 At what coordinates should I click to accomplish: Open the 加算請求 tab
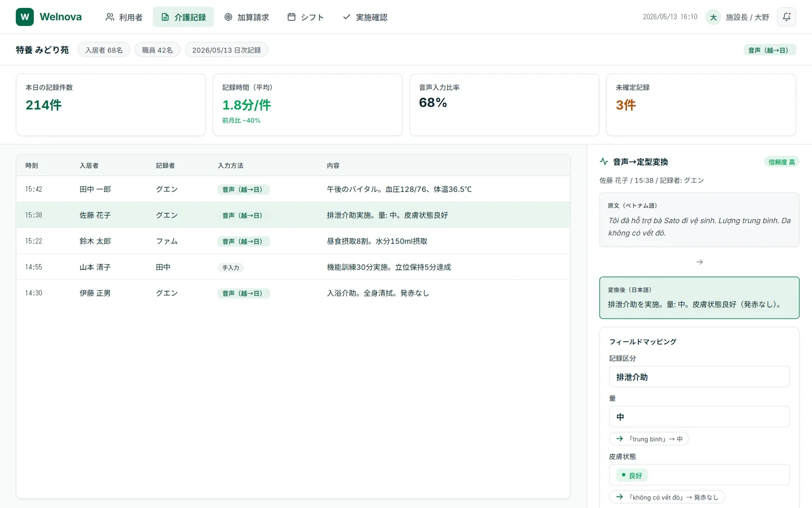(246, 17)
